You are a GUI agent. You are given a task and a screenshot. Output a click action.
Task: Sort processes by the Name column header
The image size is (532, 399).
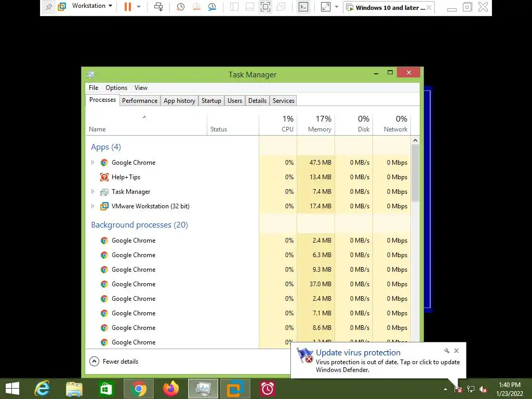pyautogui.click(x=146, y=125)
